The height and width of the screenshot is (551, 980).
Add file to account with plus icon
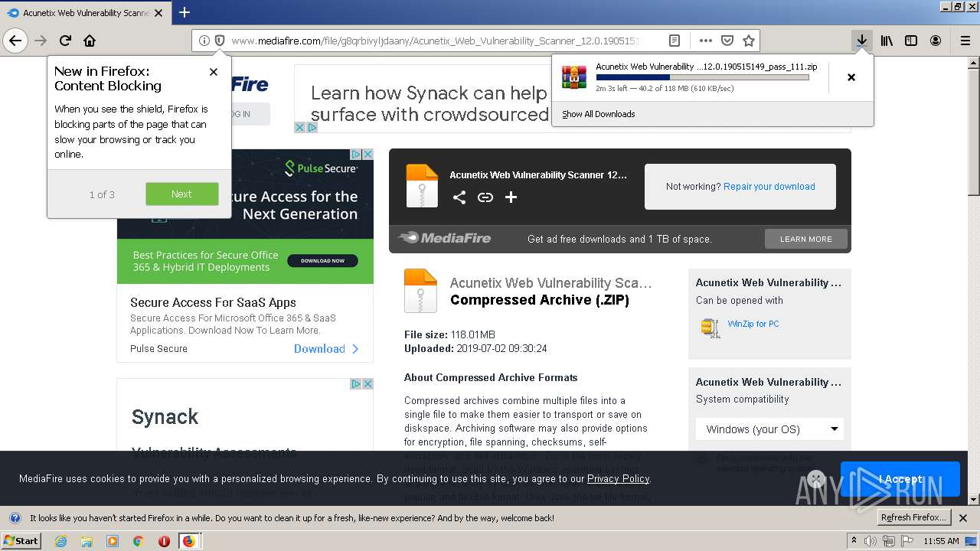point(511,197)
